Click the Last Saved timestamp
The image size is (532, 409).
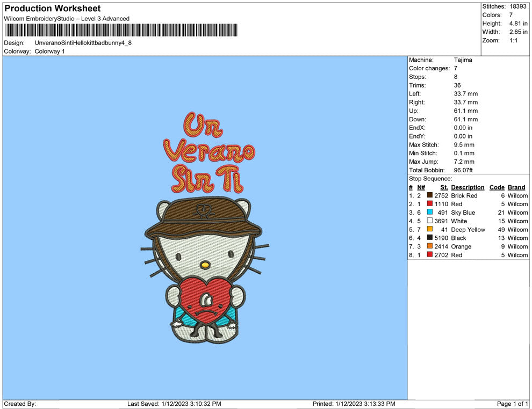[174, 404]
